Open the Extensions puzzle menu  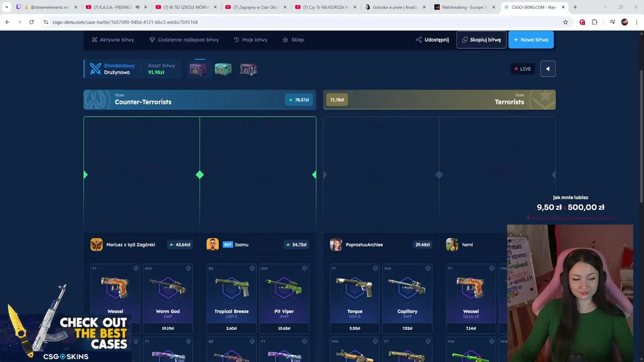(x=594, y=22)
